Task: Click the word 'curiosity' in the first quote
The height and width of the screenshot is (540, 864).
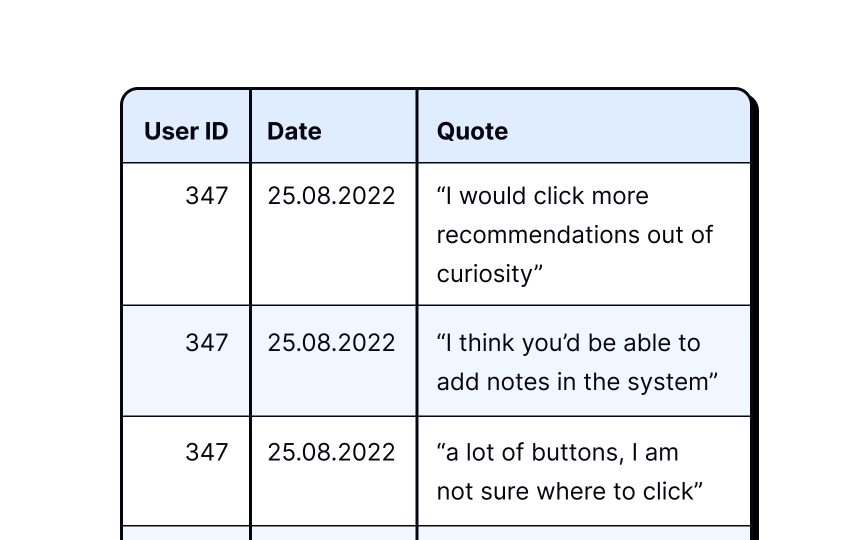Action: pos(485,275)
